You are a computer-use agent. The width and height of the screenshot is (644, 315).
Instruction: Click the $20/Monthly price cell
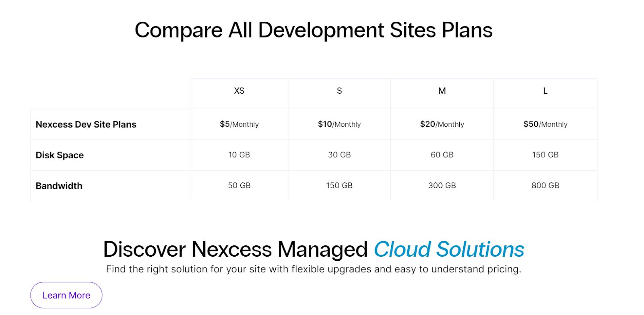[x=442, y=124]
